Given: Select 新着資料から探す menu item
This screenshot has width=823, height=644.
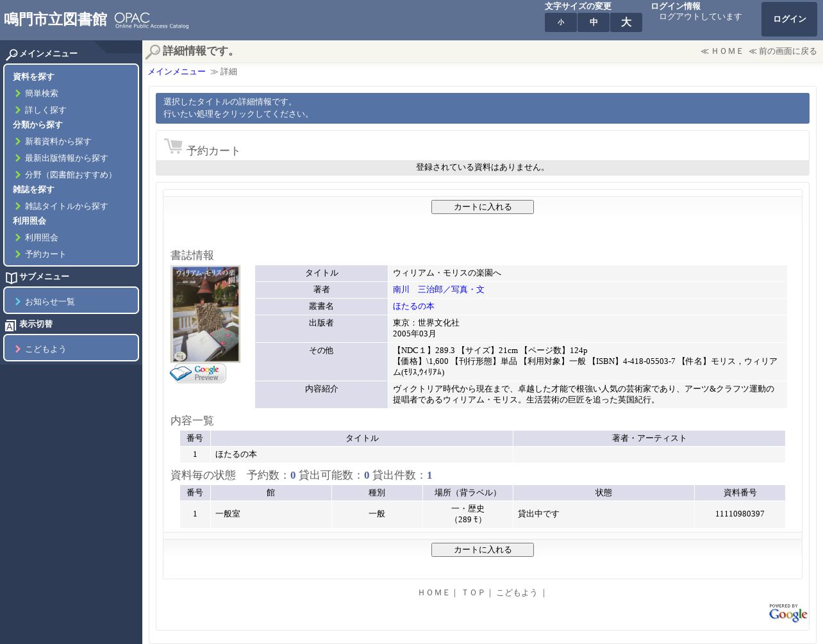Looking at the screenshot, I should (x=58, y=142).
